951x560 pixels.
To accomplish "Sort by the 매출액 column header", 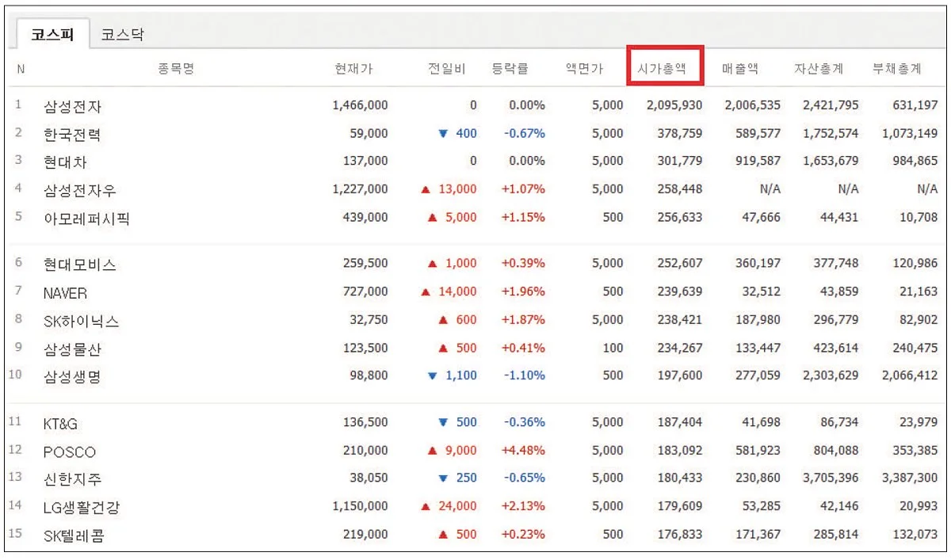I will (x=739, y=69).
